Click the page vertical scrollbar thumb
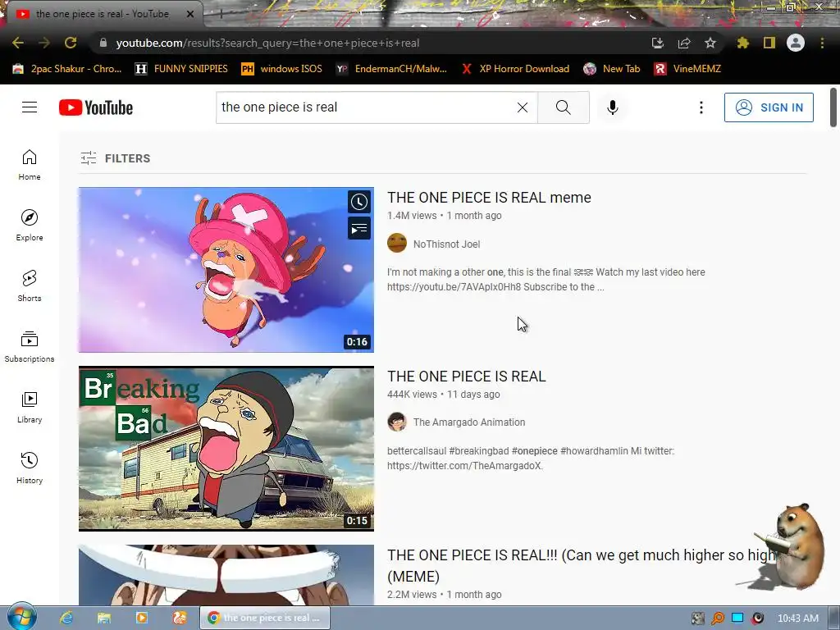Viewport: 840px width, 630px height. point(833,107)
